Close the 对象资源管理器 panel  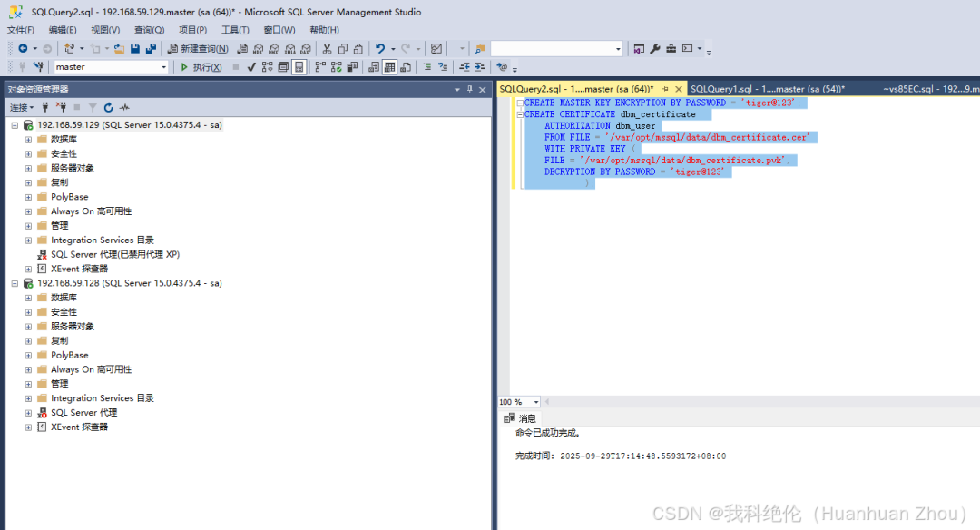click(x=483, y=89)
